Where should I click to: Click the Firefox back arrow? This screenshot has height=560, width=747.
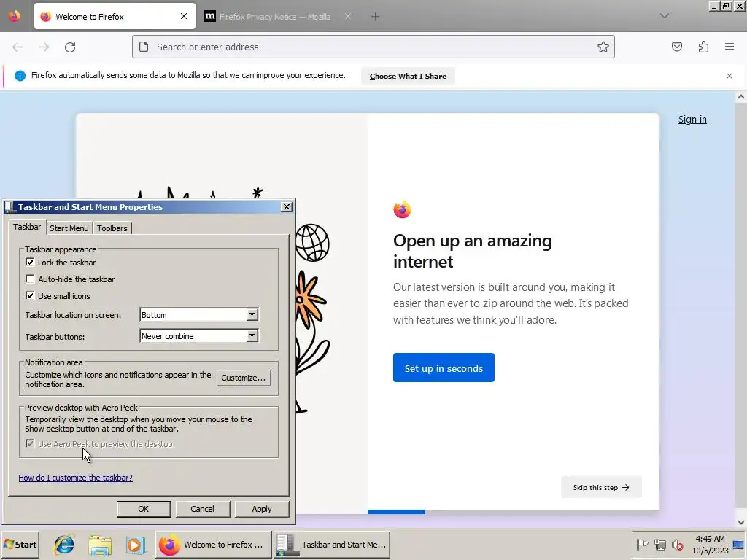click(18, 47)
